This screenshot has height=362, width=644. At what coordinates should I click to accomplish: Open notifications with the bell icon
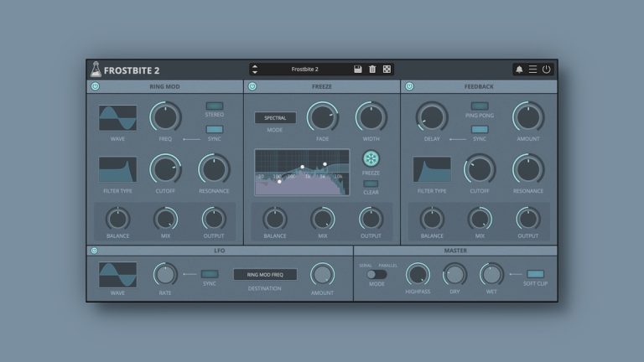tap(519, 70)
